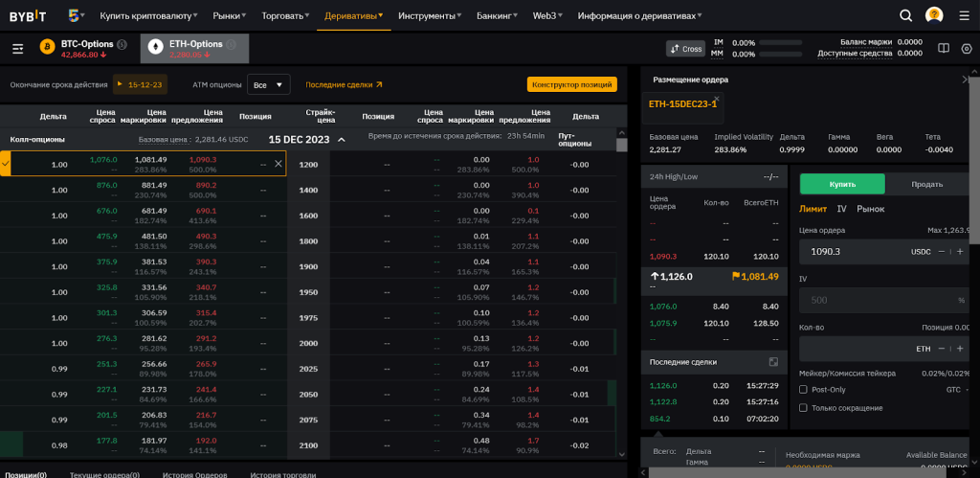Remove the selected 1200 strike row
The width and height of the screenshot is (980, 478).
pyautogui.click(x=278, y=164)
